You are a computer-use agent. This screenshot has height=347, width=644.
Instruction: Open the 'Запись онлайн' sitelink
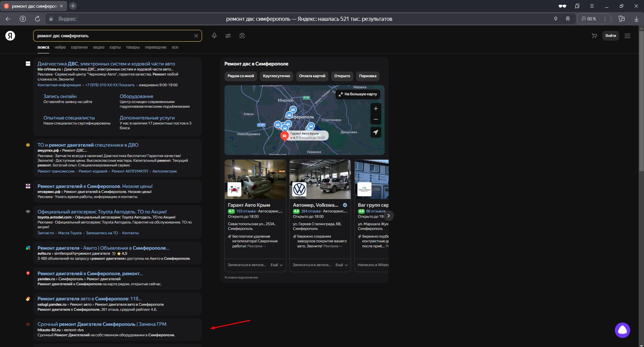coord(60,96)
